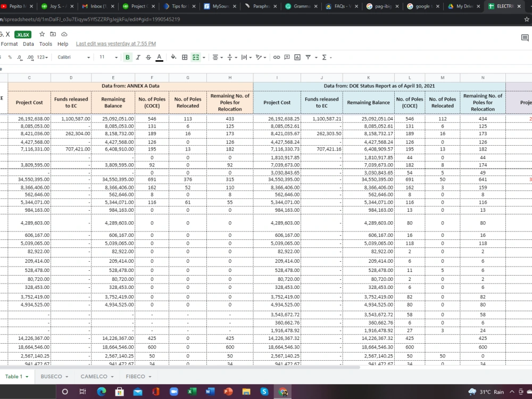Switch to the CAMELCO sheet tab
The height and width of the screenshot is (399, 532).
(x=97, y=376)
